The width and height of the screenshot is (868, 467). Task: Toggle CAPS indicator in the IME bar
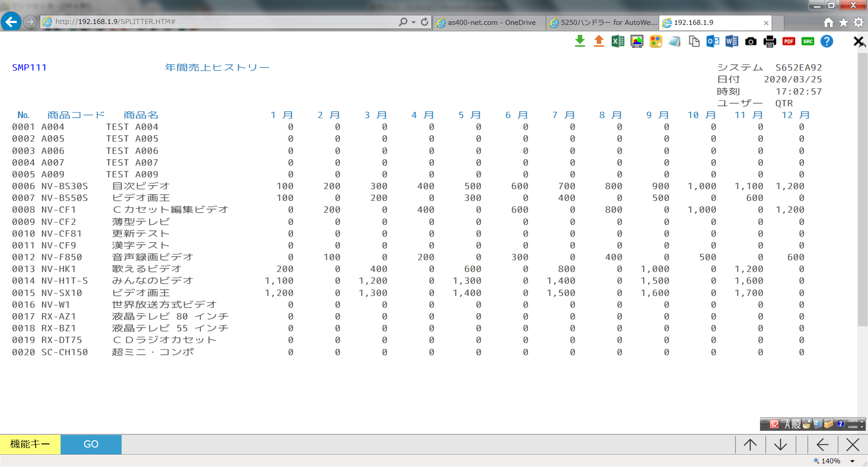853,421
